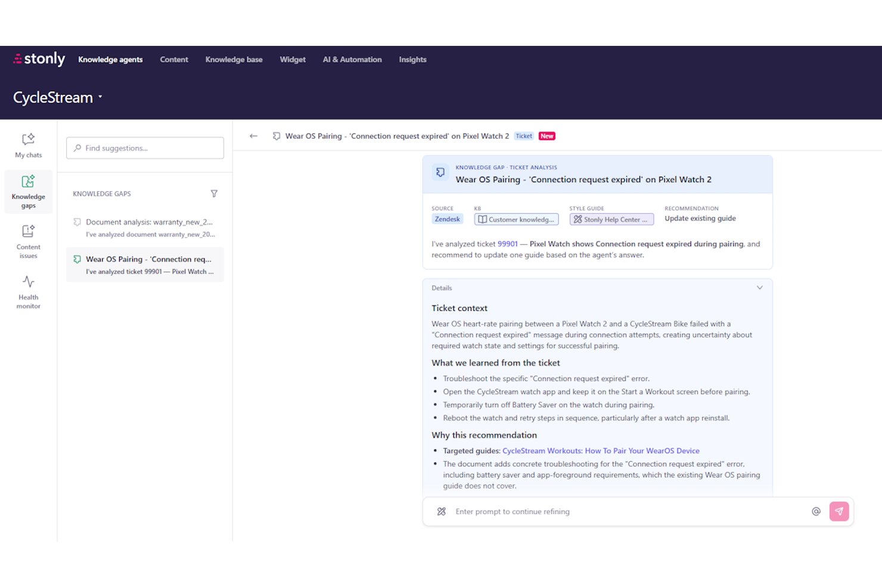
Task: Click the filter icon beside Knowledge Gaps
Action: click(x=214, y=194)
